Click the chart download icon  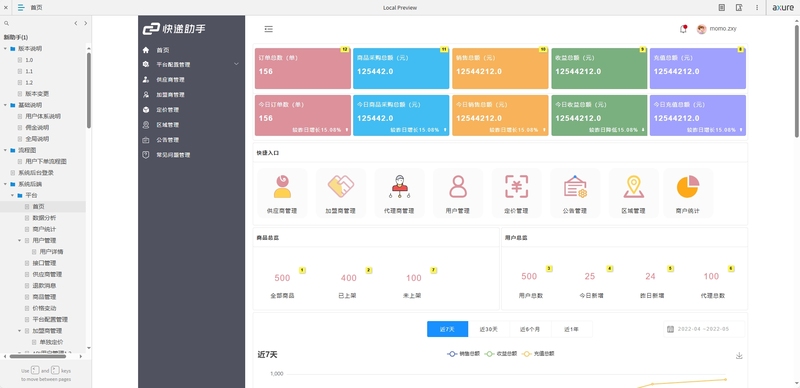point(739,356)
